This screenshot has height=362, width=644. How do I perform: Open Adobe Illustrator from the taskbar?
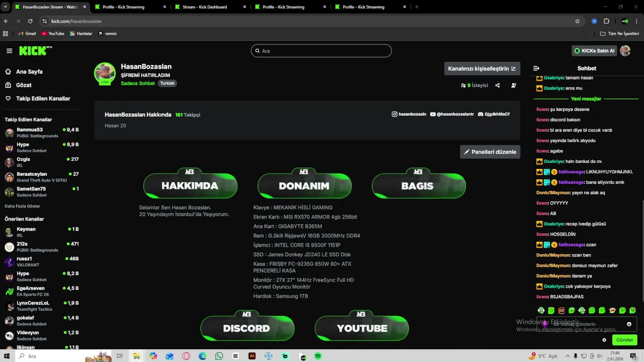(252, 356)
